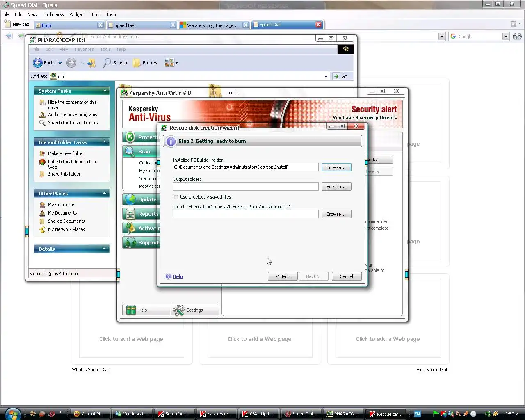
Task: Open the Explorer address bar dropdown
Action: click(x=326, y=76)
